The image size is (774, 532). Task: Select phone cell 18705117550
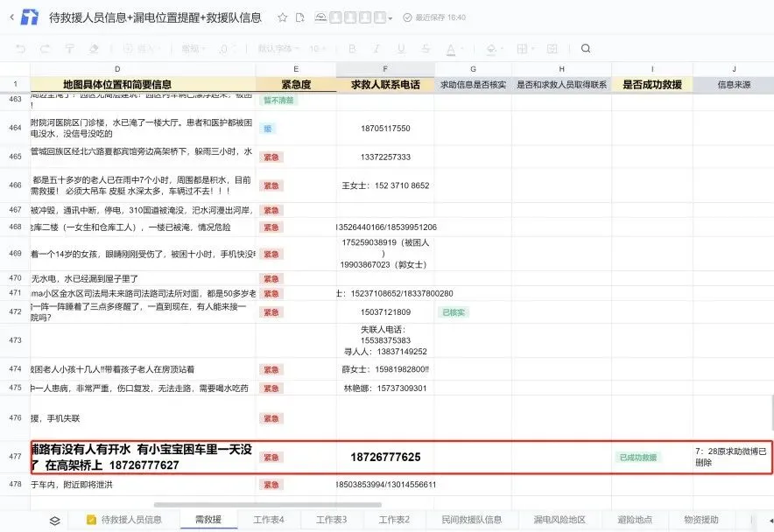(385, 129)
